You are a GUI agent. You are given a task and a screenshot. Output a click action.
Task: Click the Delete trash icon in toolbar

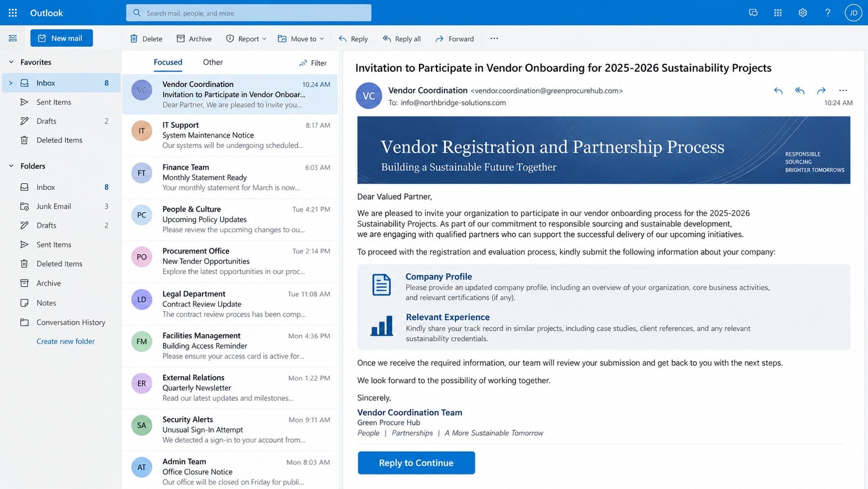pos(134,38)
